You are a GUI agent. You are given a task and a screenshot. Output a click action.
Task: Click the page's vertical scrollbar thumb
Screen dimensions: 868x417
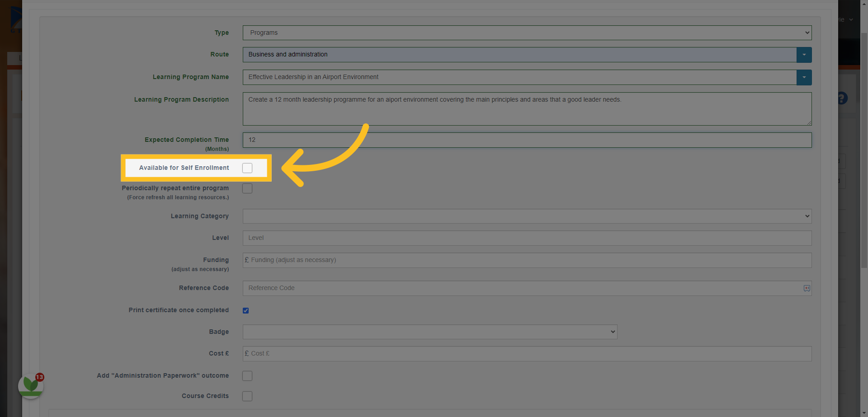864,150
